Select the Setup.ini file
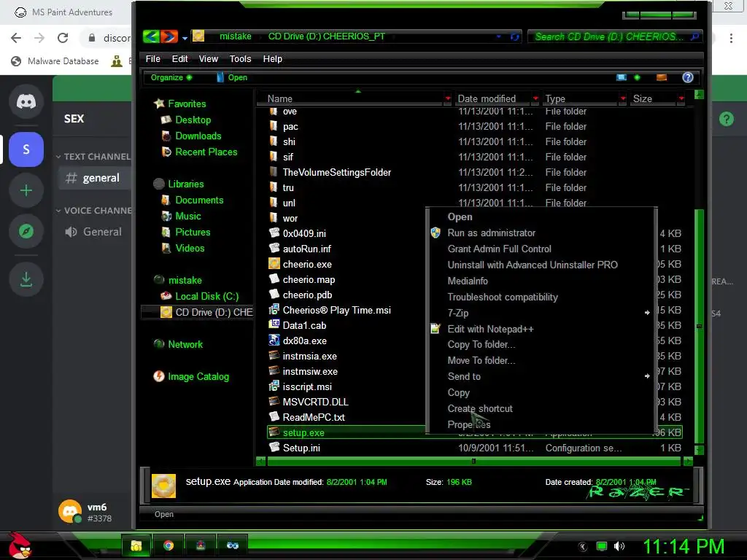This screenshot has width=747, height=560. [x=301, y=448]
